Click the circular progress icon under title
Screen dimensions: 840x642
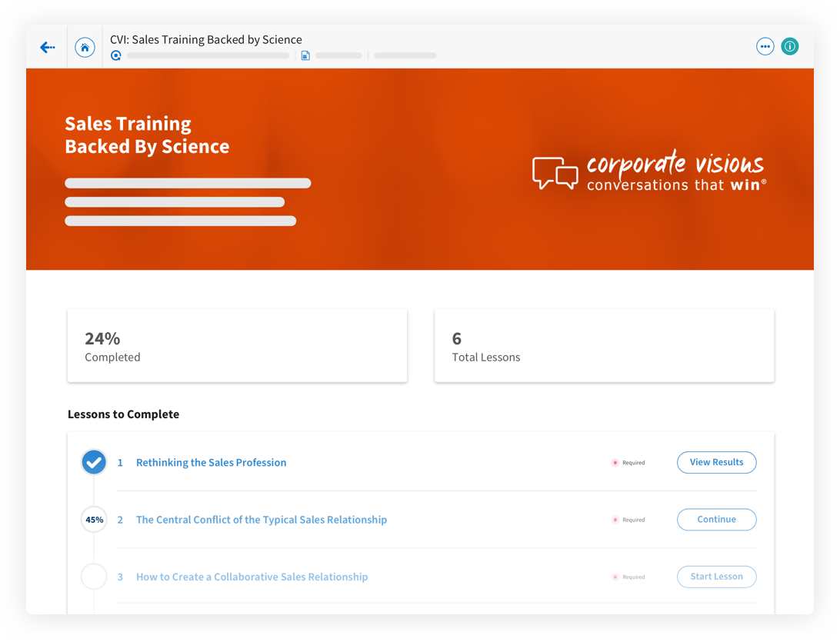[115, 55]
